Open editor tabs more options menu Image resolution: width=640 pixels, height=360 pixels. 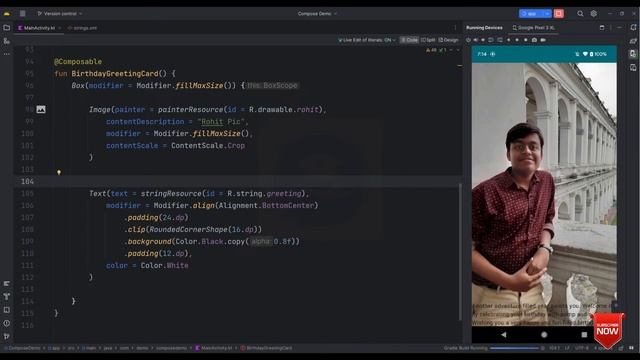456,28
